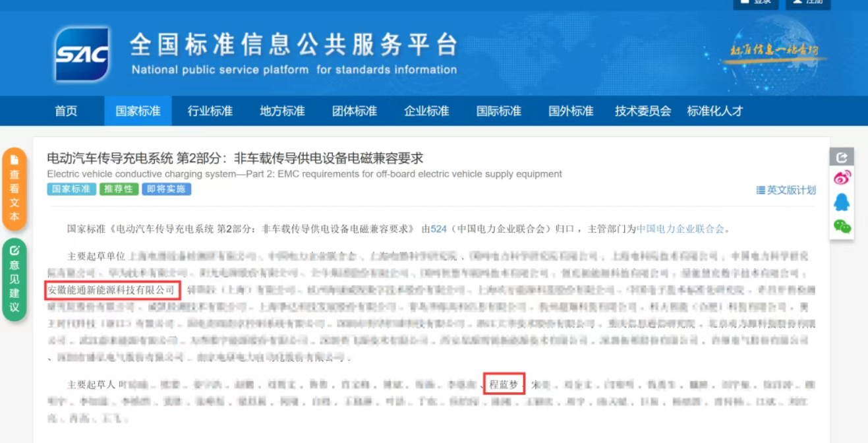The image size is (868, 443).
Task: Click 安徽能通新能源科技有限公司 text
Action: pyautogui.click(x=112, y=289)
